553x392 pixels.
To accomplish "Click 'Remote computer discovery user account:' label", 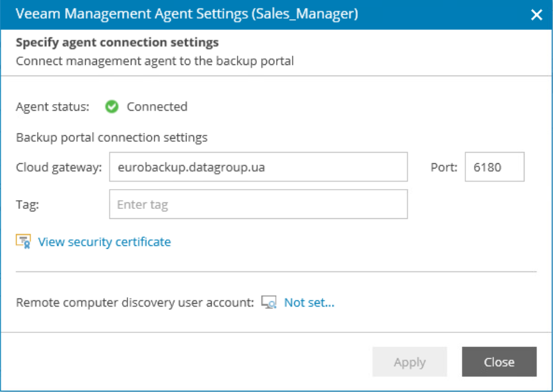I will coord(135,302).
